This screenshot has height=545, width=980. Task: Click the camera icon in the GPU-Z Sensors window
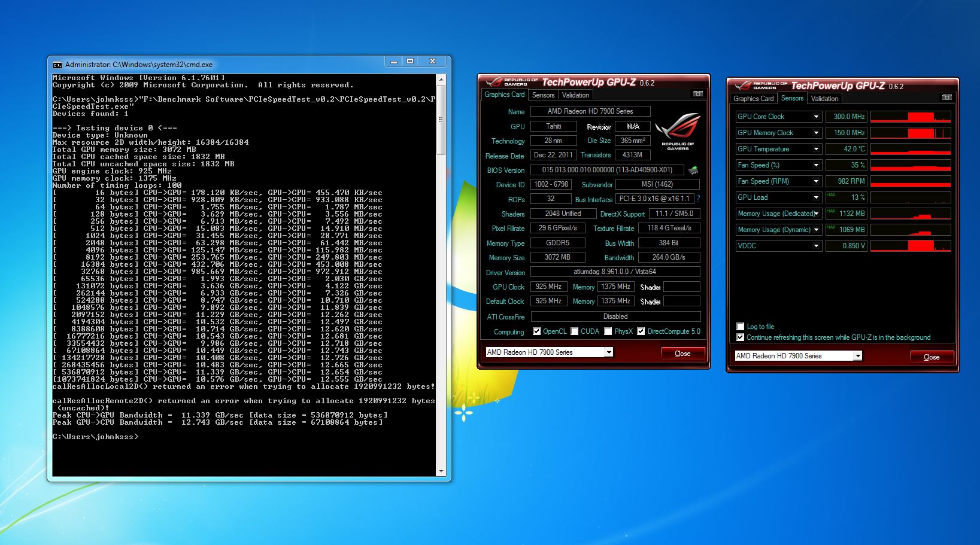point(947,98)
